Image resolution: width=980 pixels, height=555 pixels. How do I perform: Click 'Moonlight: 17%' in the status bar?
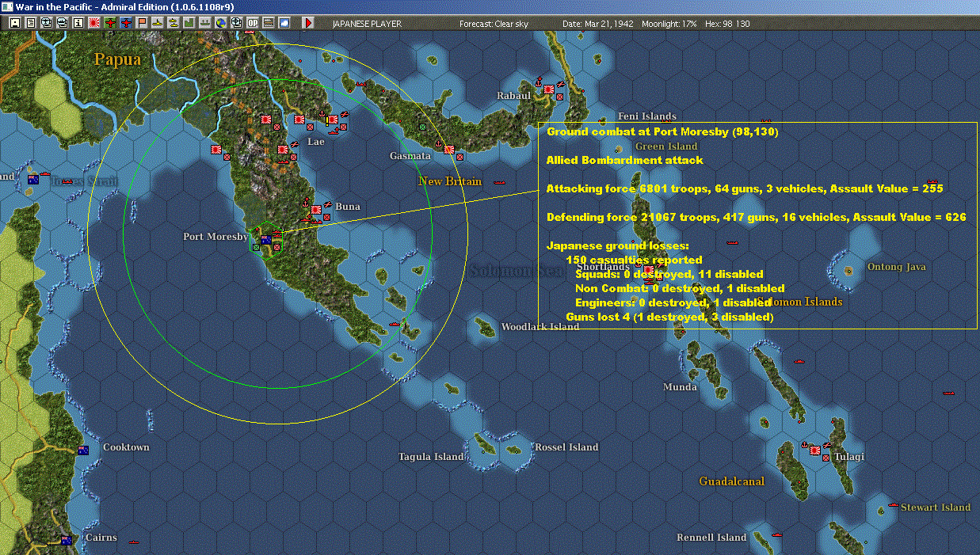669,24
